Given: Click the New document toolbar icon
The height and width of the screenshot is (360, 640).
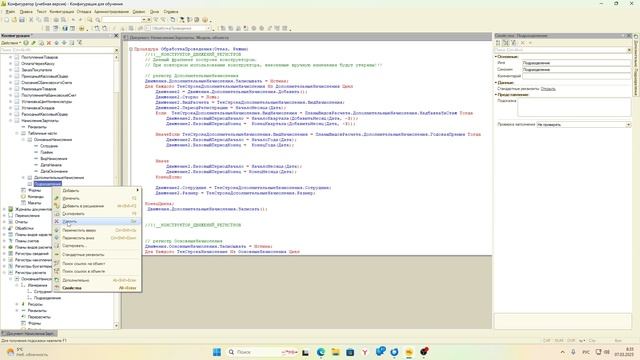Looking at the screenshot, I should [x=7, y=20].
